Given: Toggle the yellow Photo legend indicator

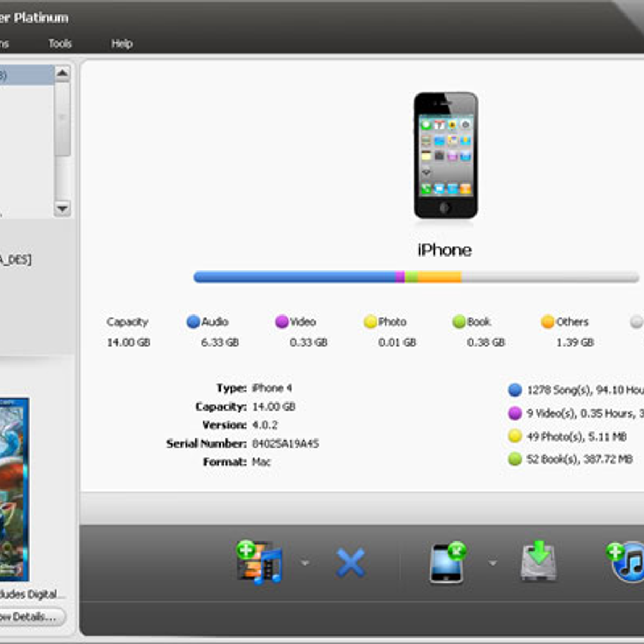Looking at the screenshot, I should 369,321.
